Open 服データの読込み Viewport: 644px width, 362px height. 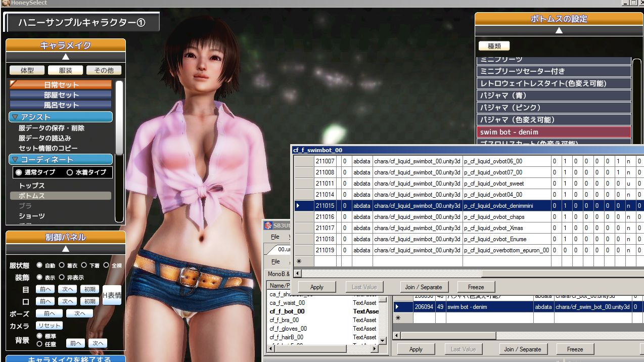coord(45,138)
